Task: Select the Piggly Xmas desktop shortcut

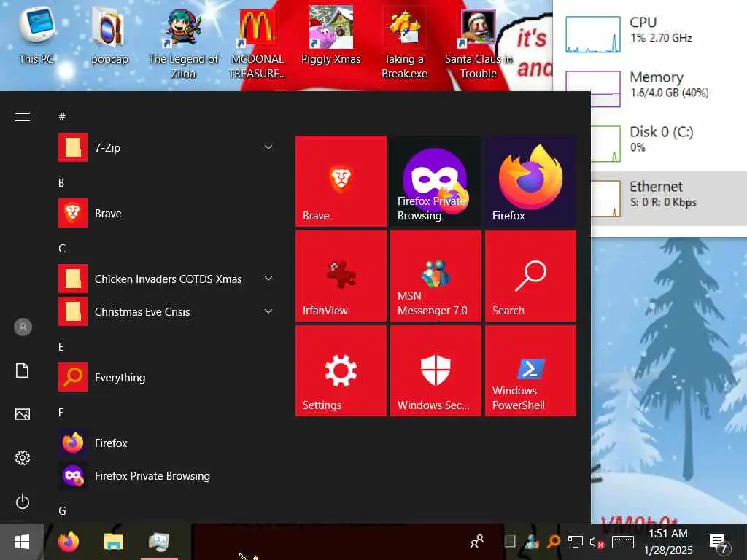Action: [x=330, y=36]
